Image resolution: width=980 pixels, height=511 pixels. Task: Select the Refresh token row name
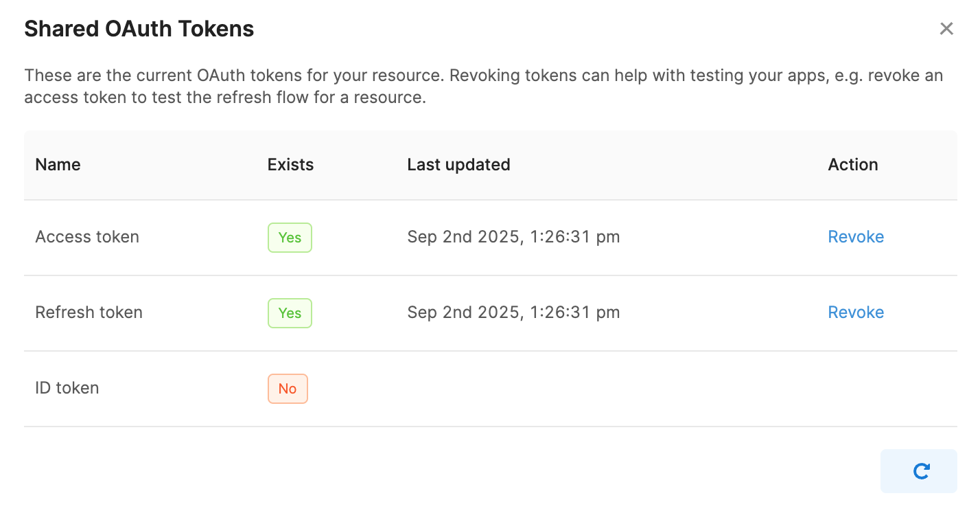(89, 313)
